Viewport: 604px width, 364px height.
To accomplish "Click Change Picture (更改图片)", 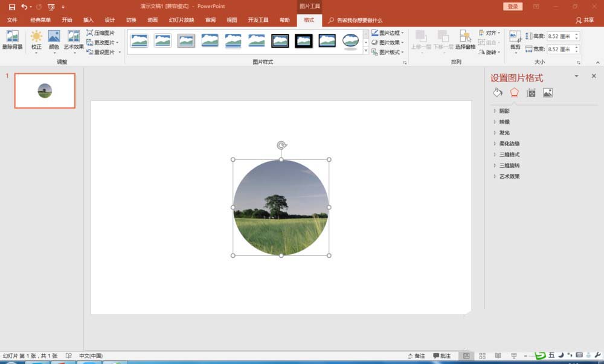I will pyautogui.click(x=103, y=42).
